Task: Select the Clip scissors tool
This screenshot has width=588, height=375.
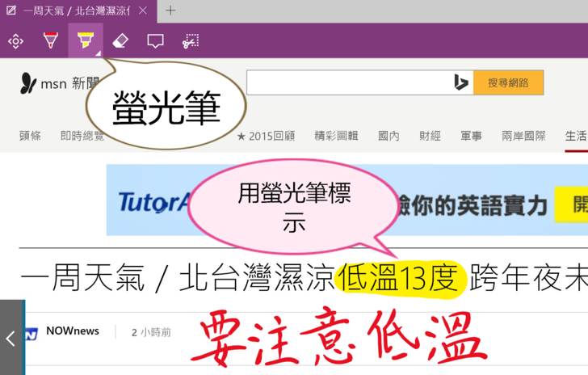Action: point(191,41)
